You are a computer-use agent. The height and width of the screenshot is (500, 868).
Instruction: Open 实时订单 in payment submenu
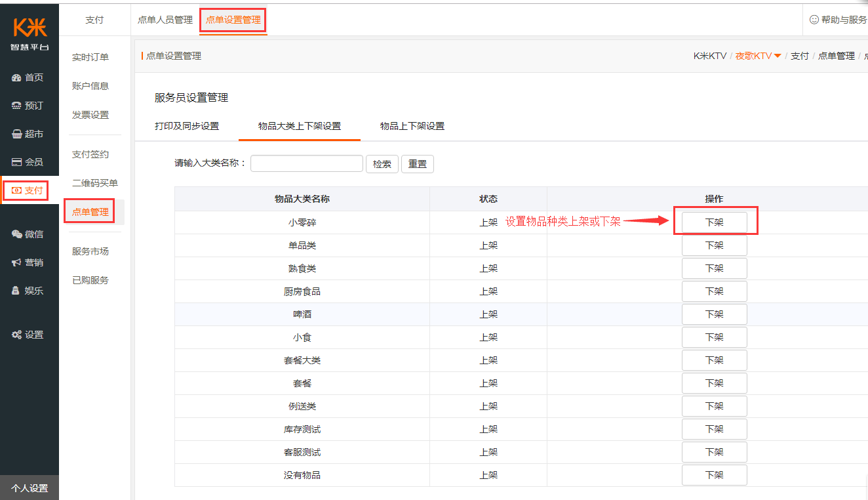[90, 57]
